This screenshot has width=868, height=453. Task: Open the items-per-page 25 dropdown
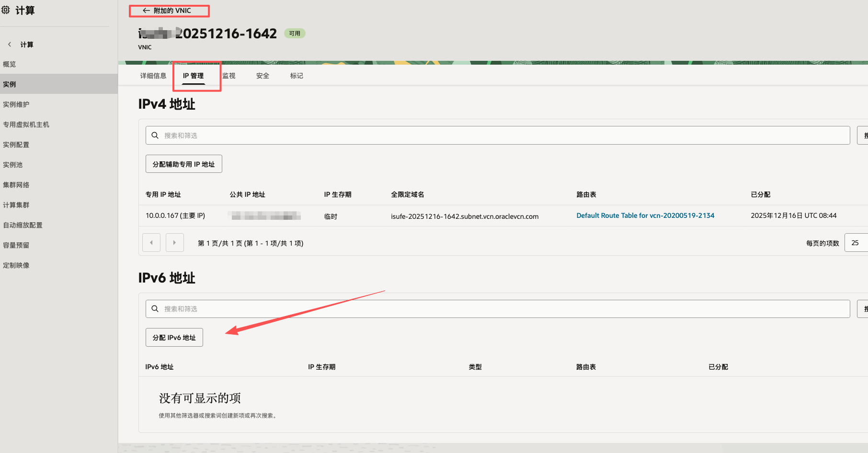(856, 243)
